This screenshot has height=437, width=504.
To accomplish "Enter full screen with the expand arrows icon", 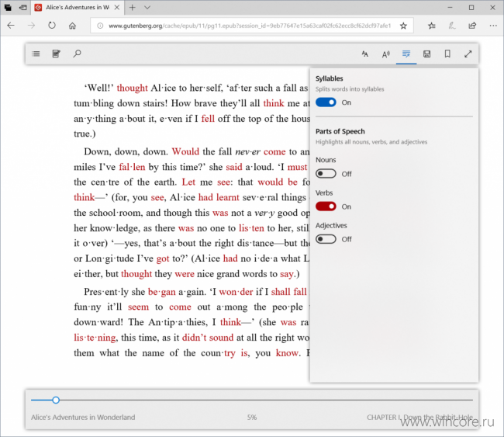I will 468,54.
